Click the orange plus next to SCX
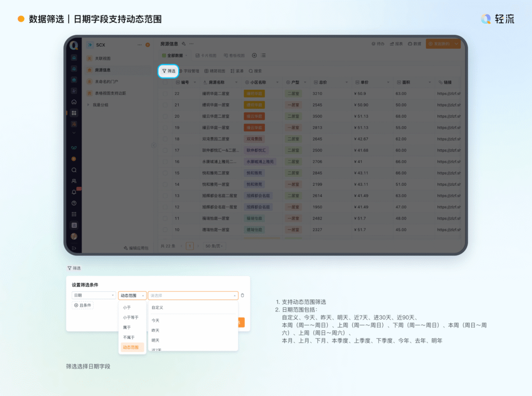This screenshot has width=532, height=396. tap(148, 45)
